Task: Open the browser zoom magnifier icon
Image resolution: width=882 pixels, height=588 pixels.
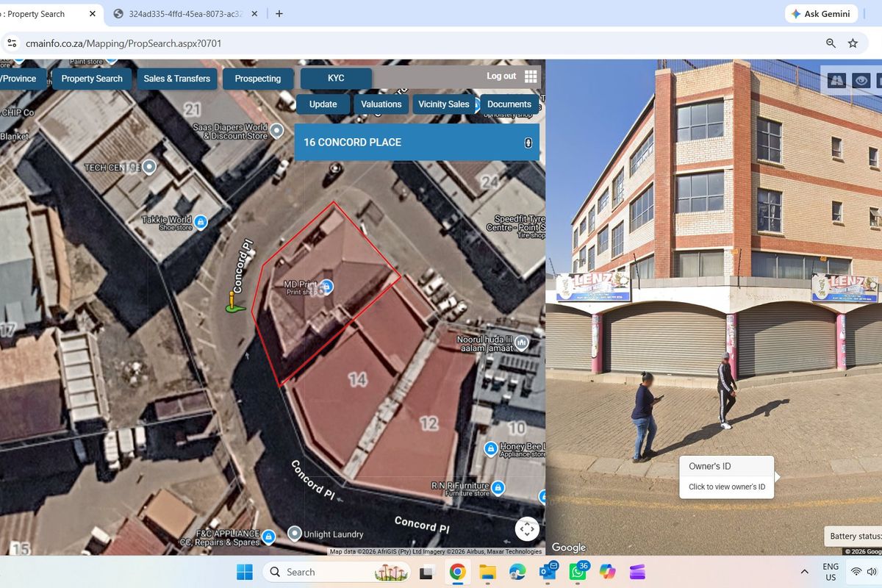Action: (x=831, y=43)
